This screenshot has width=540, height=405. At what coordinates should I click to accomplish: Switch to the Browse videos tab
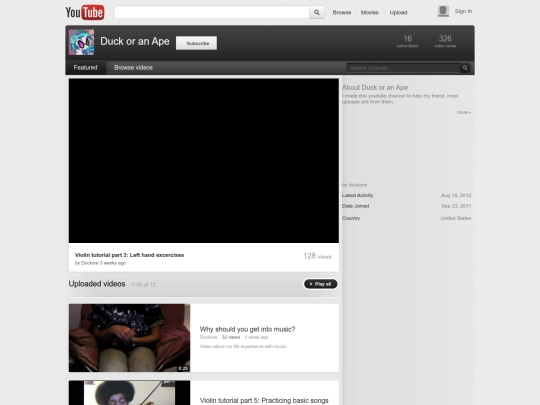coord(133,68)
